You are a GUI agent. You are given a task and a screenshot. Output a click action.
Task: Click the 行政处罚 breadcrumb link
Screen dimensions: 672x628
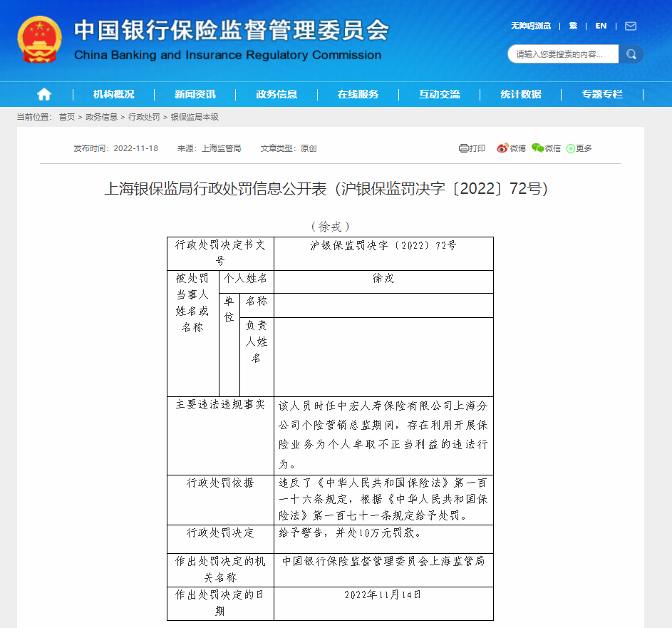pos(144,117)
